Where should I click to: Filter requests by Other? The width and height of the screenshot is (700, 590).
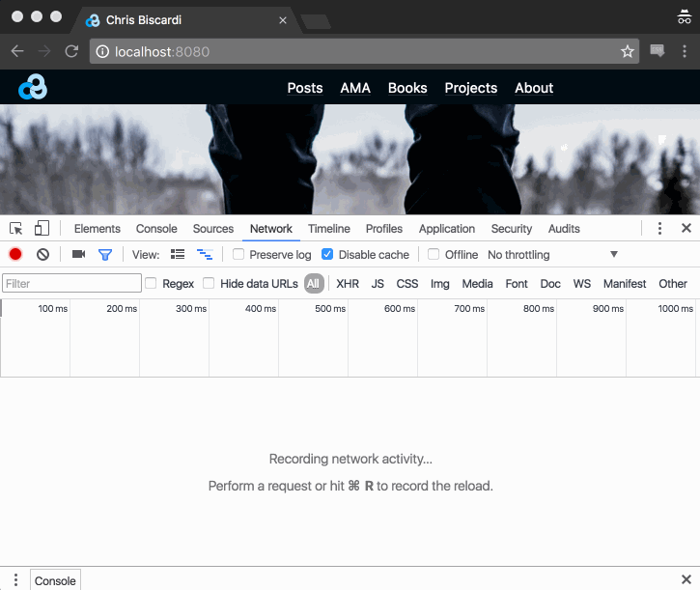673,284
